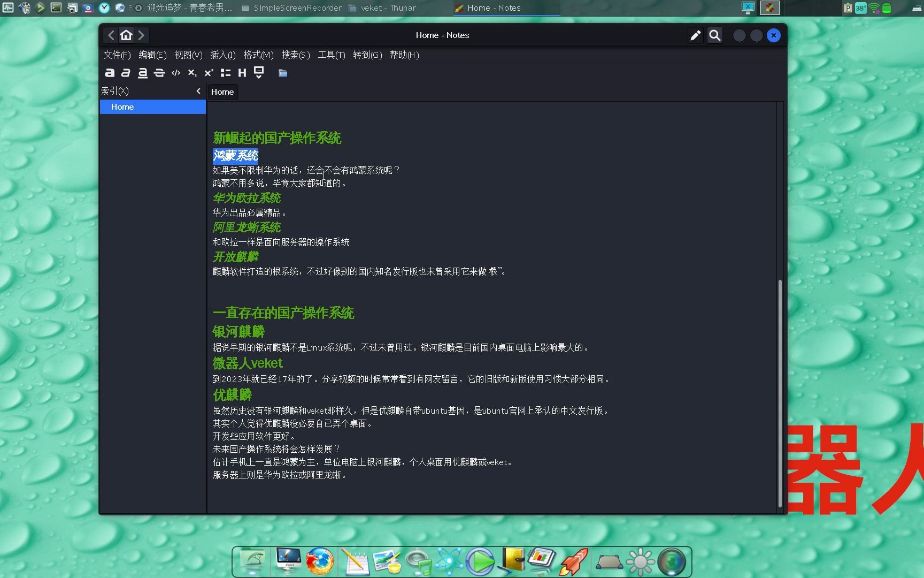Launch red rocket dock icon
This screenshot has width=924, height=578.
[x=573, y=561]
